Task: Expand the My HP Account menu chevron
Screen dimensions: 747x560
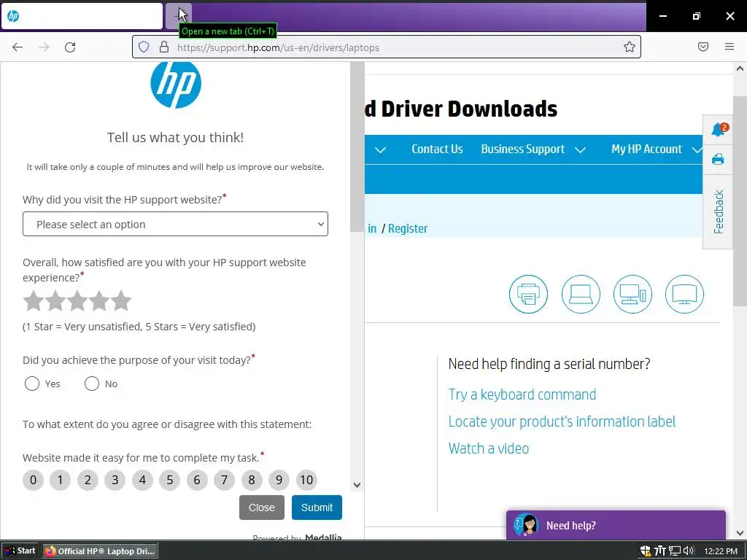Action: pos(697,150)
